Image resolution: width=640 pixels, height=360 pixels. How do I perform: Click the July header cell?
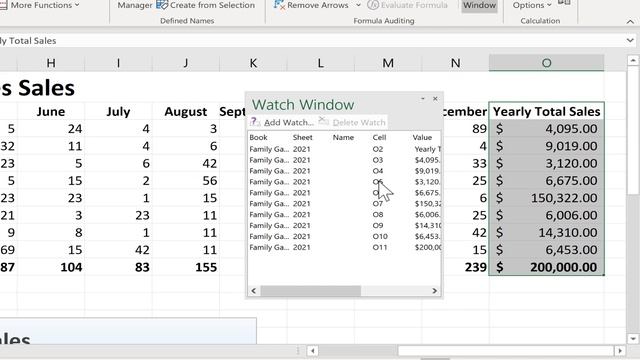click(x=118, y=111)
